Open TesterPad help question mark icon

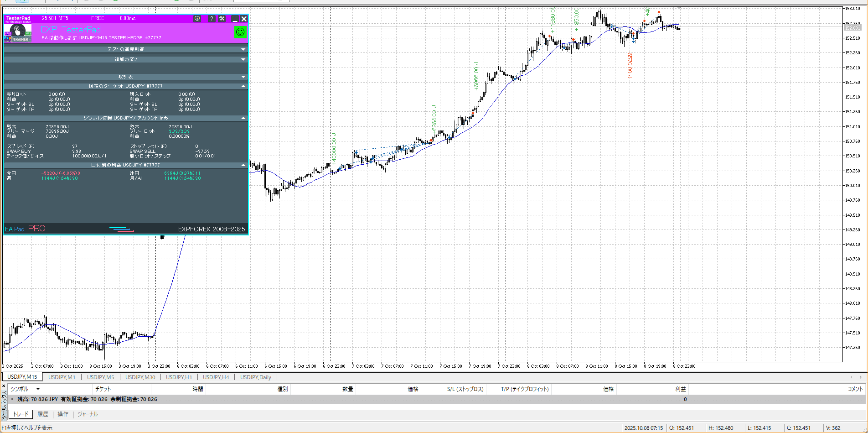tap(212, 19)
